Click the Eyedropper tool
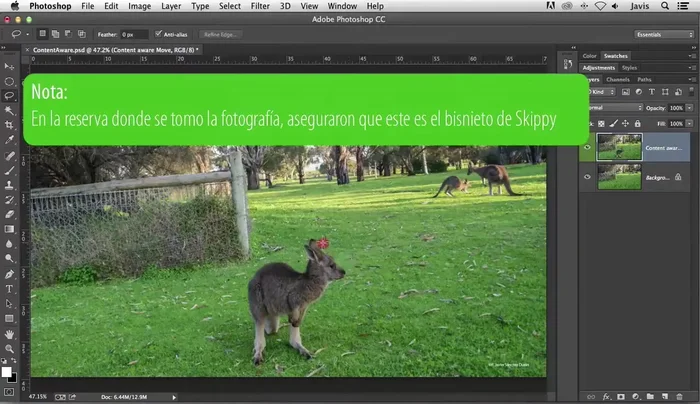The height and width of the screenshot is (404, 700). (x=9, y=140)
